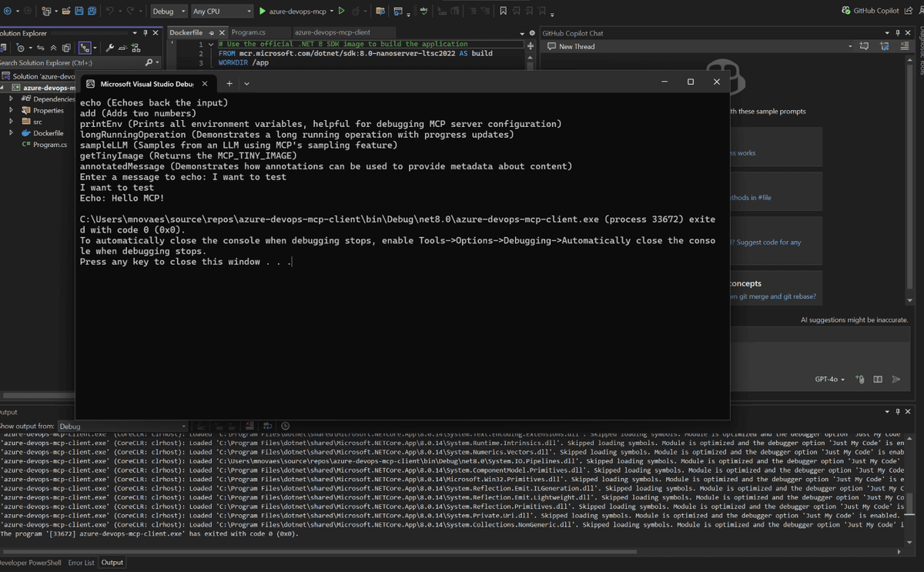This screenshot has width=924, height=572.
Task: Open Show output from Debug dropdown
Action: (x=123, y=426)
